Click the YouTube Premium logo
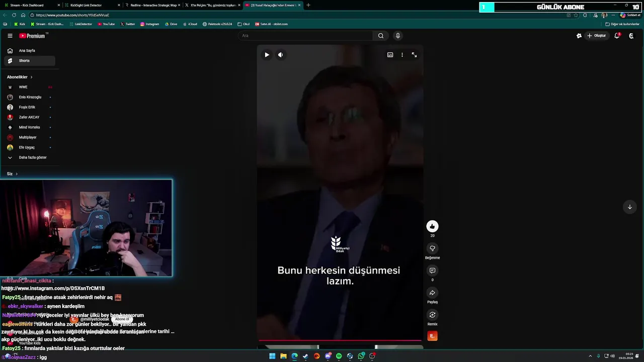This screenshot has width=644, height=362. click(x=32, y=36)
